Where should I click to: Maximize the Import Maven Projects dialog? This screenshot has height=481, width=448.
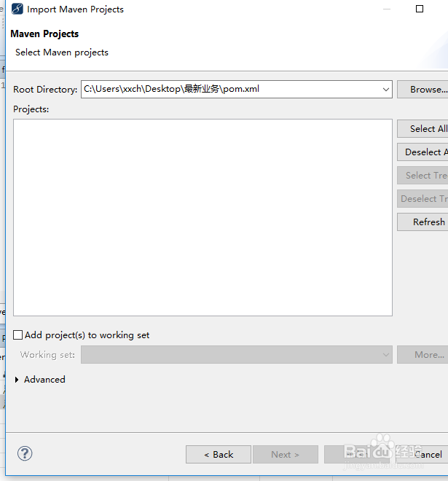click(420, 9)
